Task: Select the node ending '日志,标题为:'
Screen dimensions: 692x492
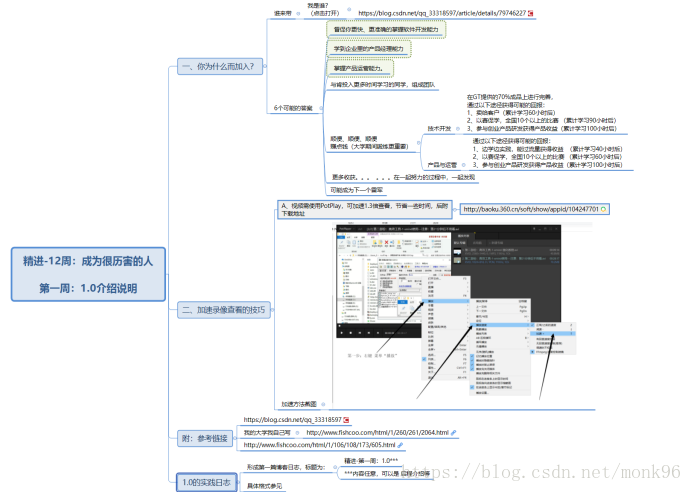Action: pyautogui.click(x=286, y=467)
